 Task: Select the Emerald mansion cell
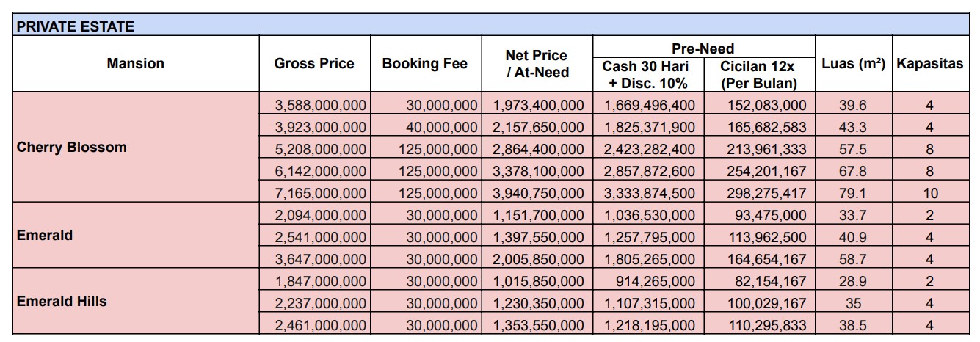(x=136, y=236)
